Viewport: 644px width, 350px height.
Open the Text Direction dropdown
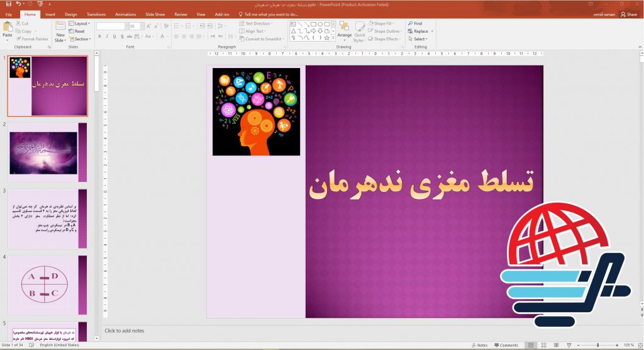(256, 23)
